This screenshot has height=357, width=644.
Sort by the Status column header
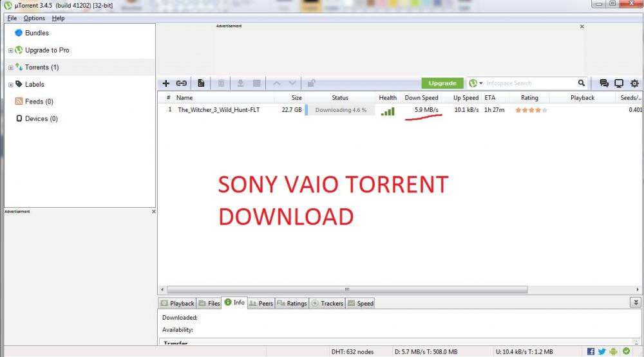click(340, 98)
